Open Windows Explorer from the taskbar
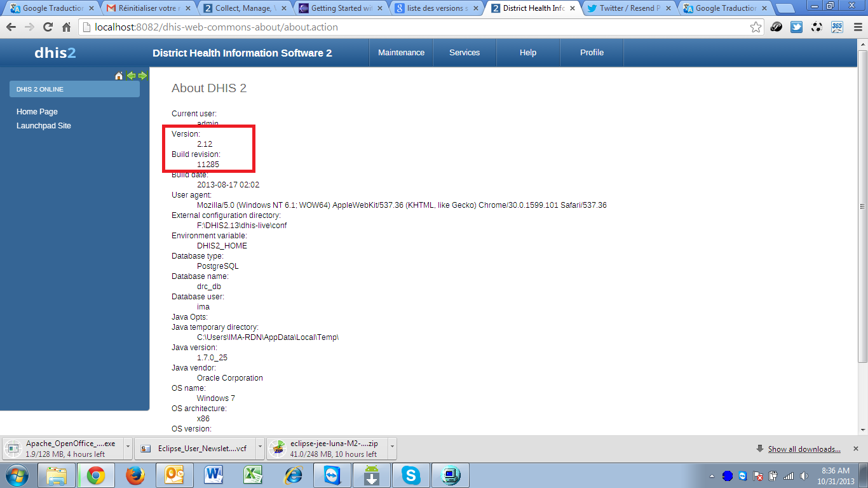Viewport: 868px width, 488px height. [x=57, y=475]
